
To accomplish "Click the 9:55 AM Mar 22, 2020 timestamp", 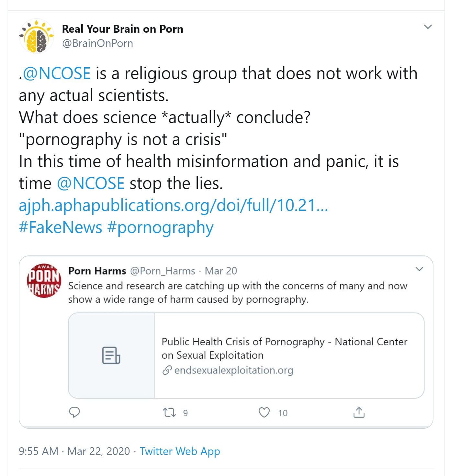I will [74, 451].
